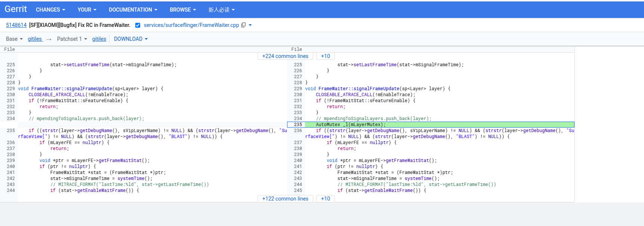Open the DOCUMENTATION menu
Screen dimensions: 644x226
133,10
